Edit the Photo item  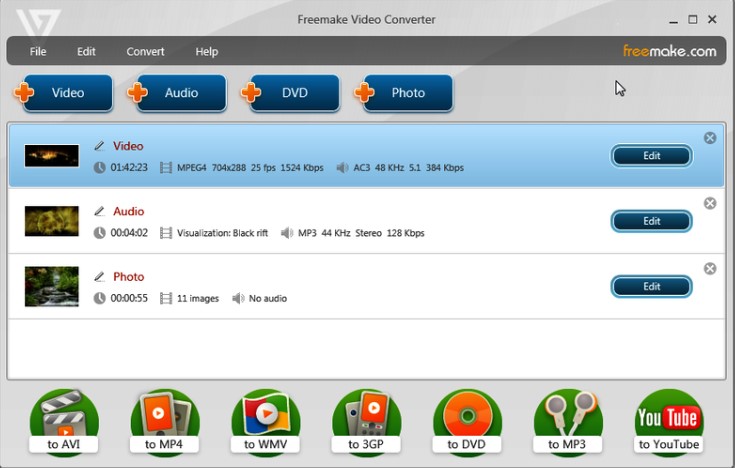click(x=652, y=287)
